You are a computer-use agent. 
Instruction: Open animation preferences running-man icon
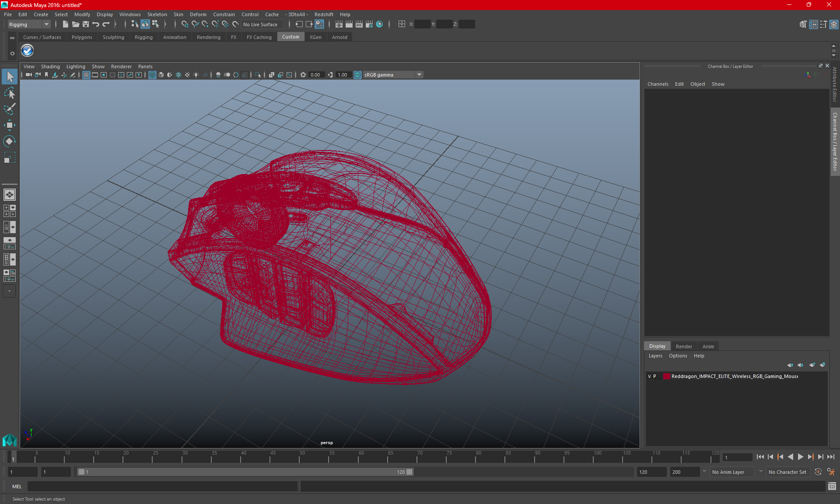tap(831, 472)
